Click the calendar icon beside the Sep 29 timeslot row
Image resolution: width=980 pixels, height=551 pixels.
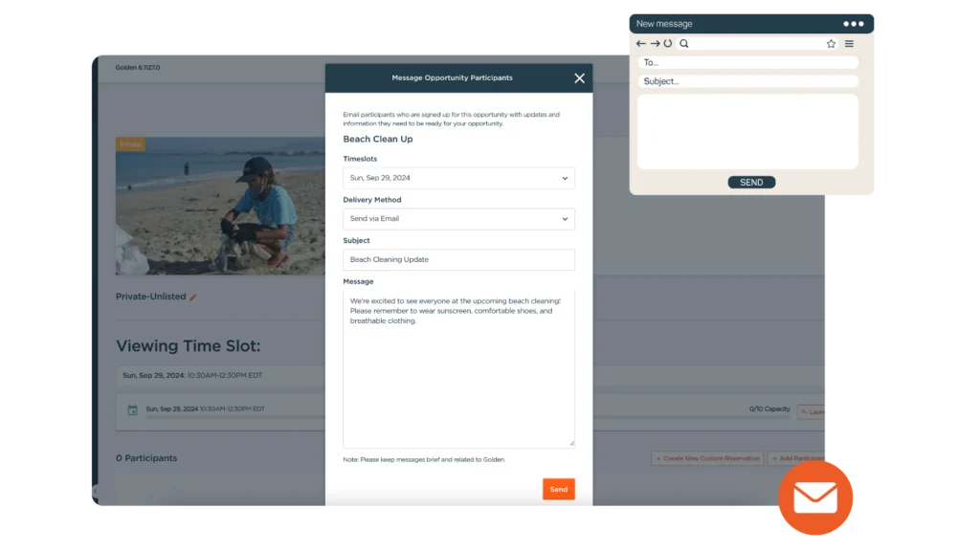(x=132, y=409)
